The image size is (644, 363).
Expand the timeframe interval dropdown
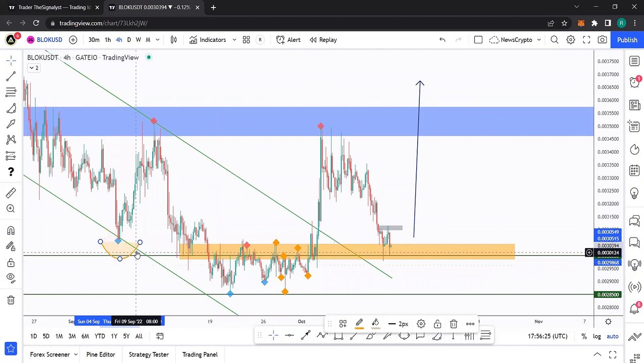(x=158, y=40)
